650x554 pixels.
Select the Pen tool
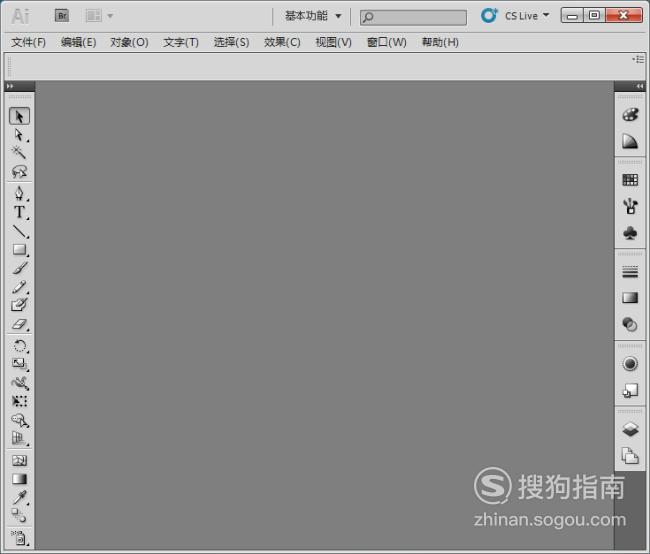pyautogui.click(x=19, y=193)
